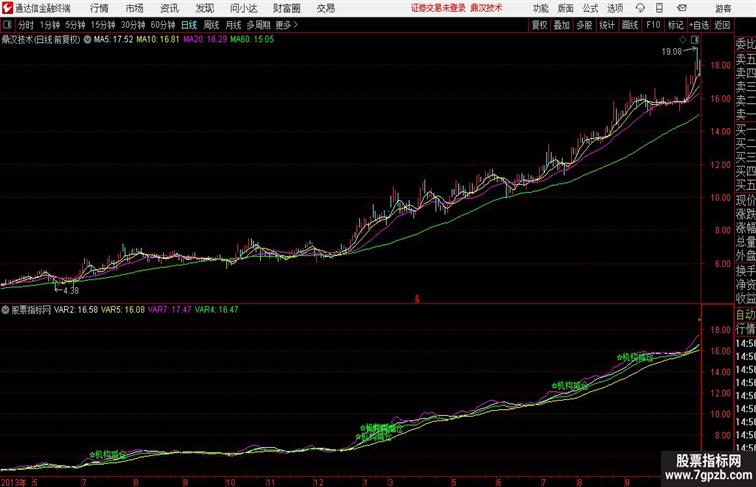Image resolution: width=756 pixels, height=487 pixels.
Task: Open the 公式 menu
Action: [590, 8]
